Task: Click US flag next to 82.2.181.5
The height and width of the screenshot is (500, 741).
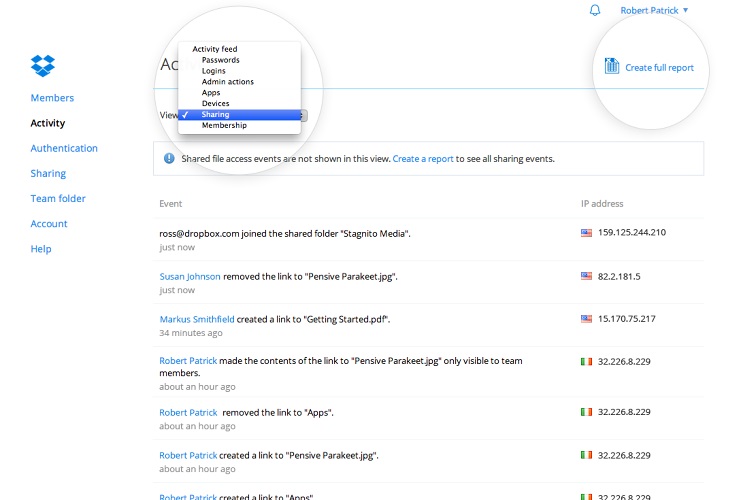Action: tap(587, 276)
